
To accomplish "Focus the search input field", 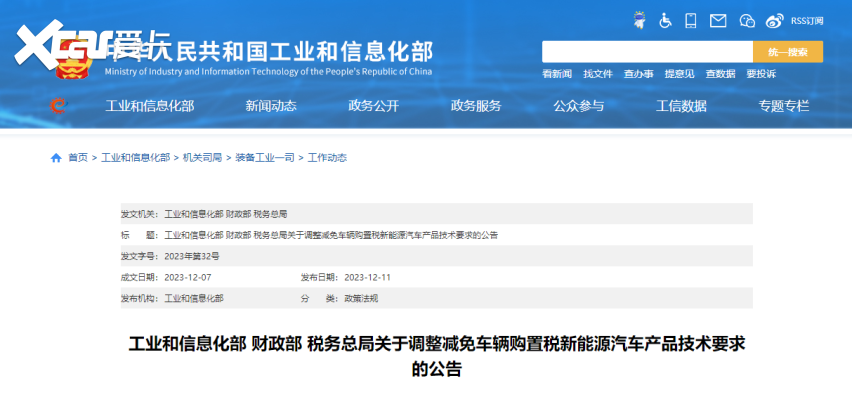I will click(647, 52).
